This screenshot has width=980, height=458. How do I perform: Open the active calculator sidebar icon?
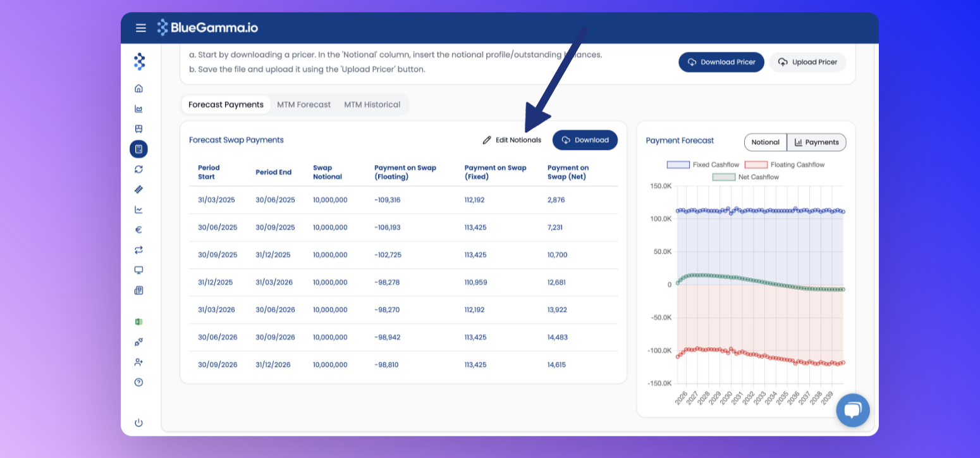click(138, 149)
